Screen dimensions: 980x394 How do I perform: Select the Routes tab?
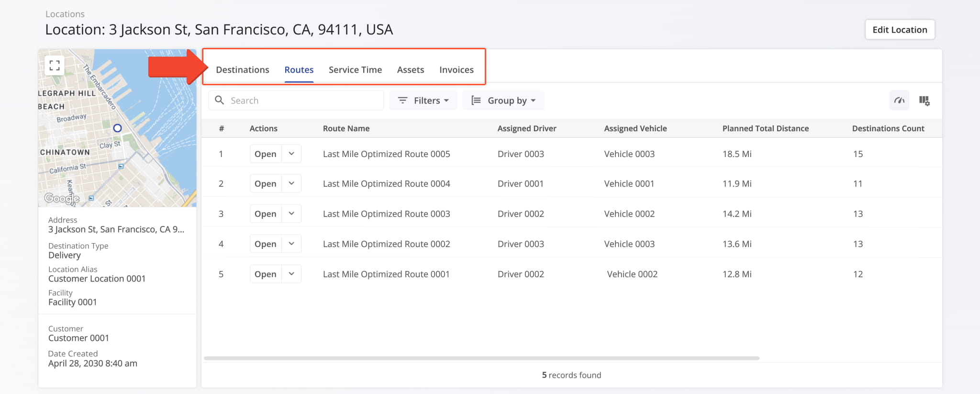pos(299,70)
